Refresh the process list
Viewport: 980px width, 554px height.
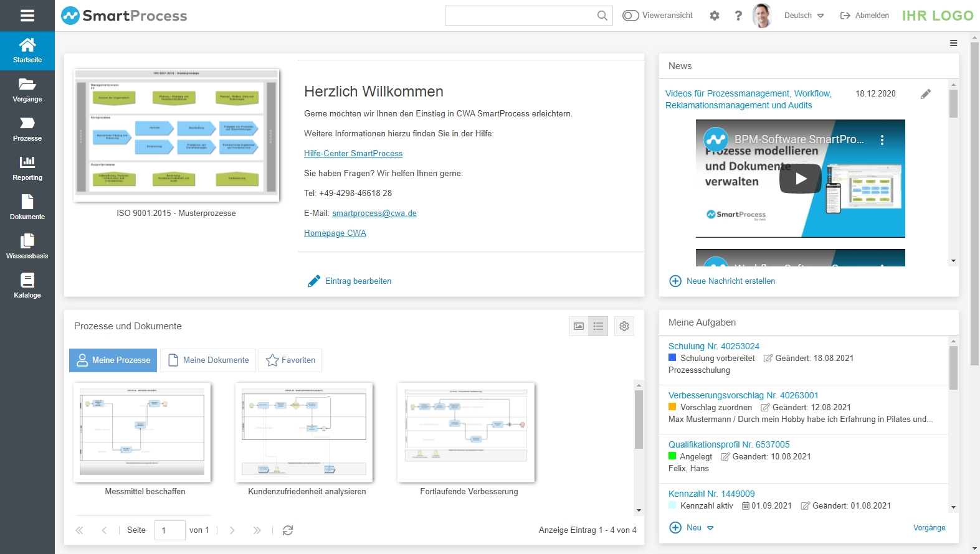tap(288, 530)
